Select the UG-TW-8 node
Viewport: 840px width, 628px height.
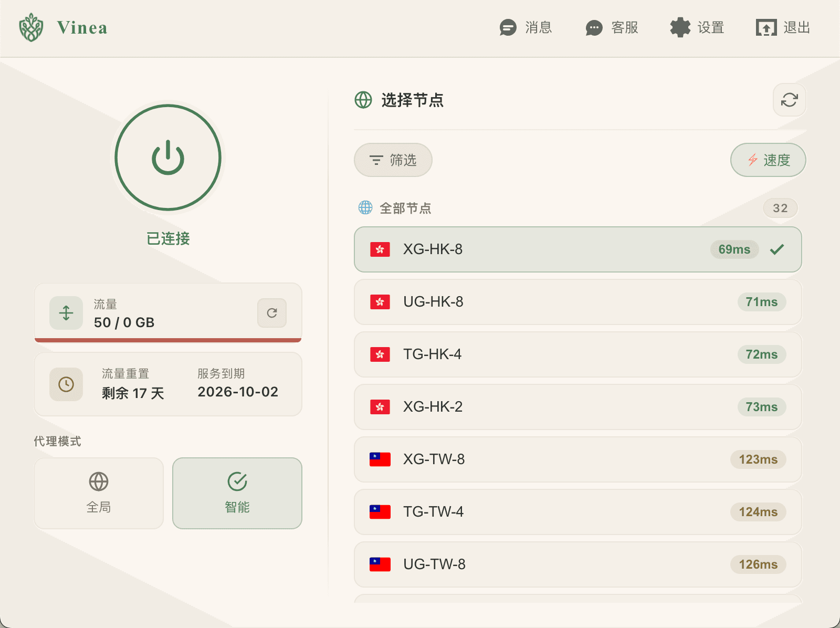[578, 564]
